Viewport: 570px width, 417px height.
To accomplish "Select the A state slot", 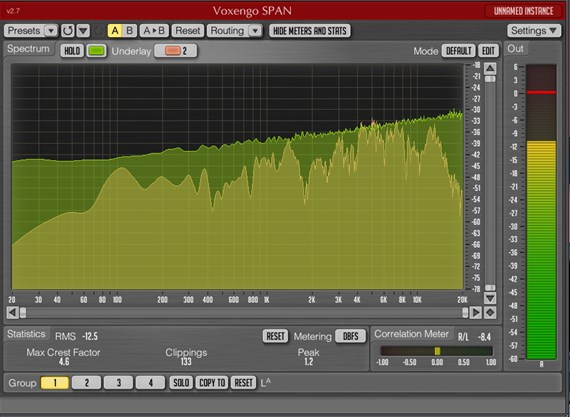I will tap(115, 31).
